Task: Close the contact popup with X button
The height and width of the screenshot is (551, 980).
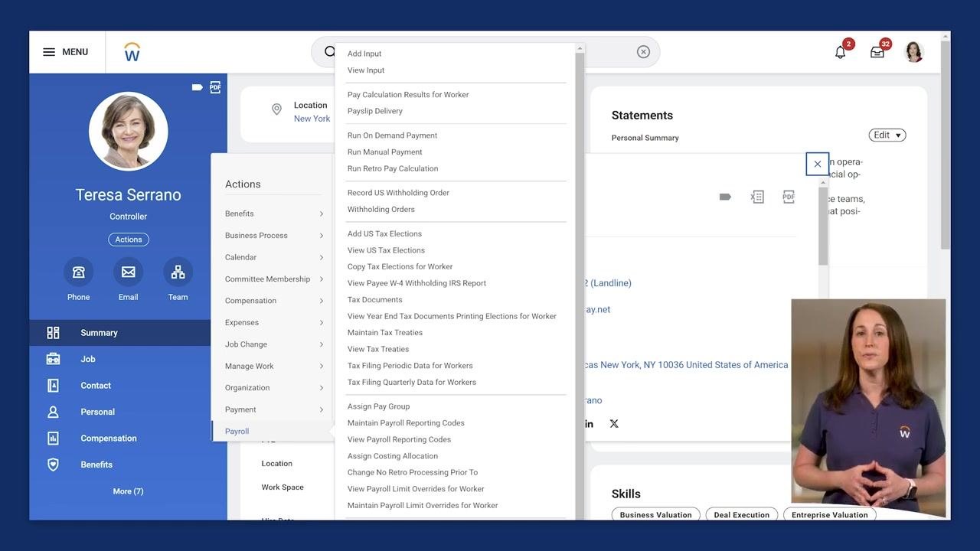Action: [x=818, y=164]
